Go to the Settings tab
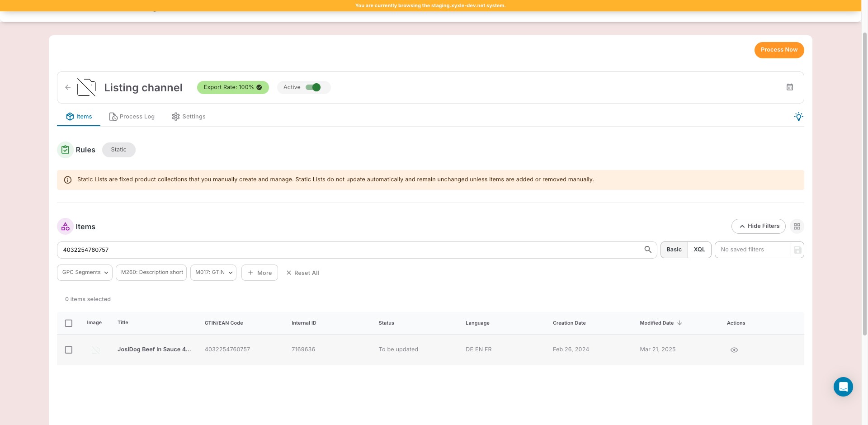Viewport: 868px width, 425px height. coord(189,117)
